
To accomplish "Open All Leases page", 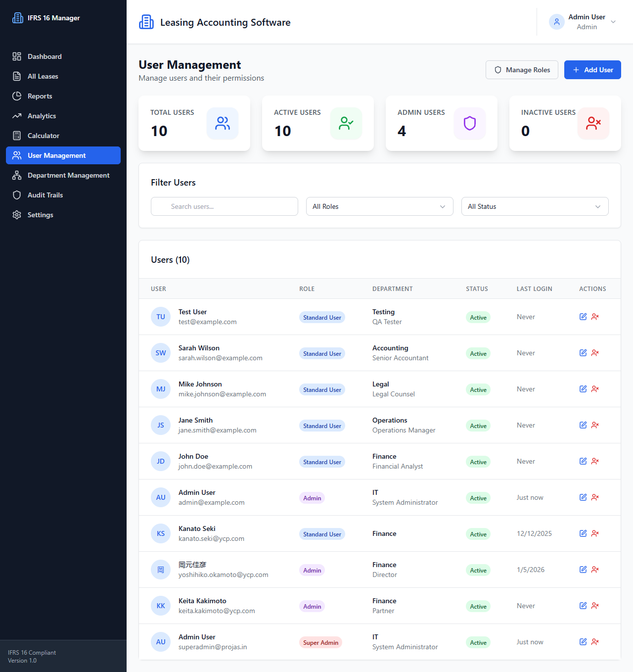I will (63, 76).
